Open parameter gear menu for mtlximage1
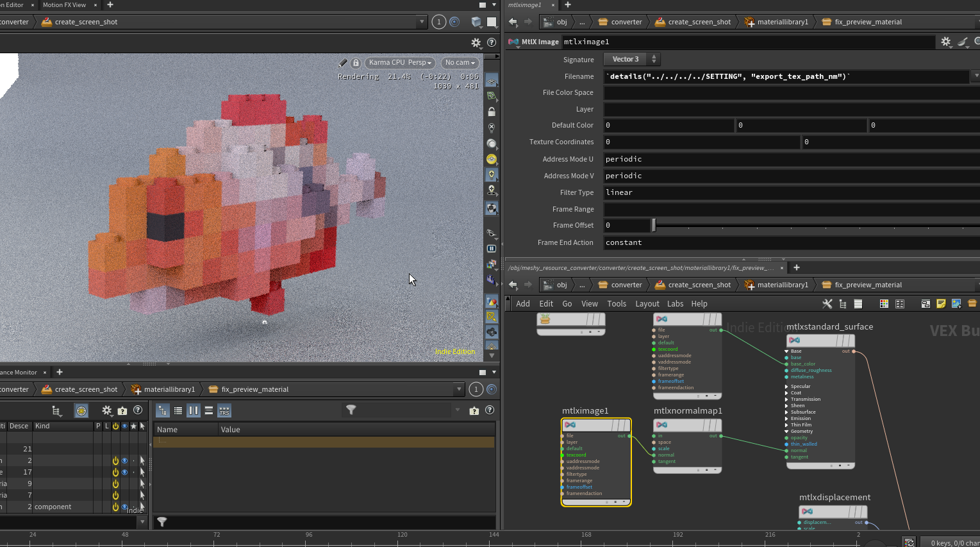 click(946, 42)
